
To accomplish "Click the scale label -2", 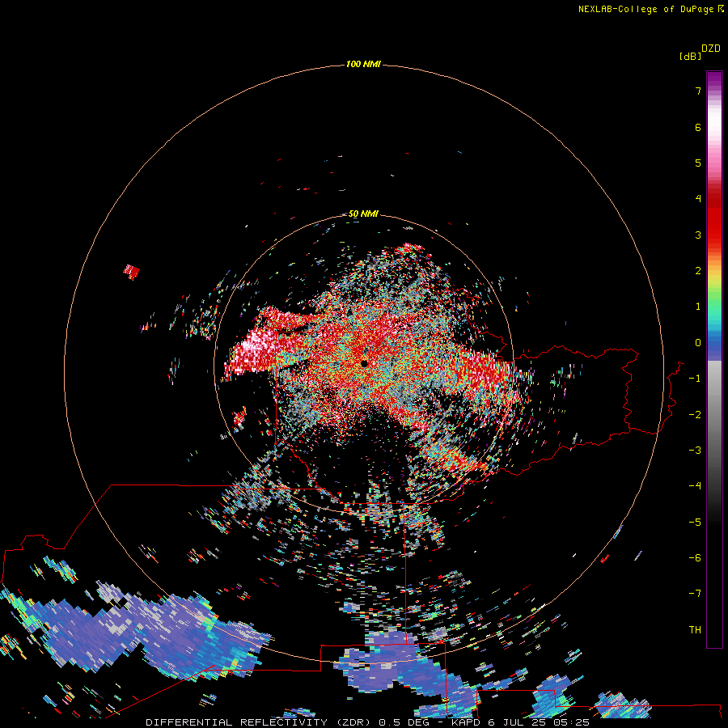I will [695, 415].
